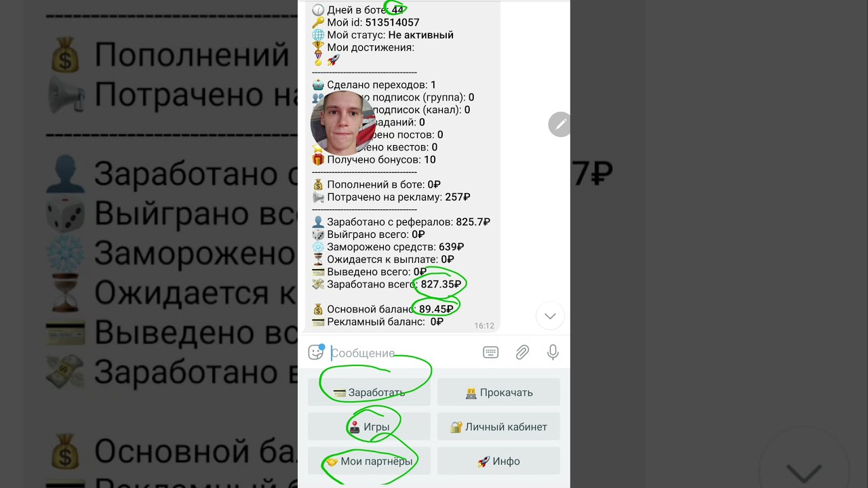Expand the large blurred chevron at bottom-right

(804, 469)
